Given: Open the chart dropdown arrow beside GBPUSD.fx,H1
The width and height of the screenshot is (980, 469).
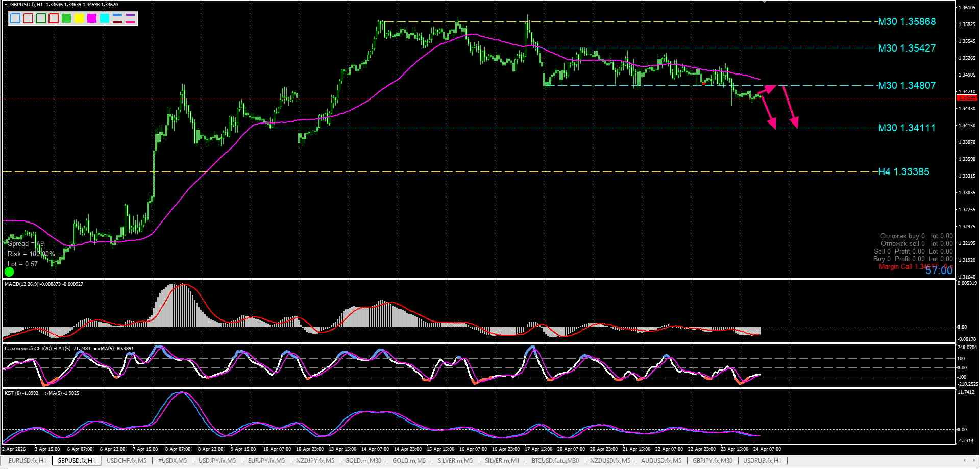Looking at the screenshot, I should pos(6,5).
